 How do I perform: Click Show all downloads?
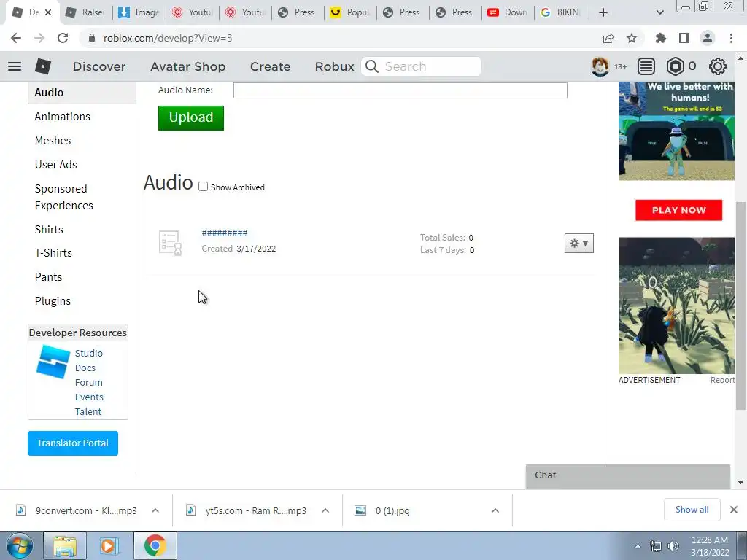pos(692,510)
